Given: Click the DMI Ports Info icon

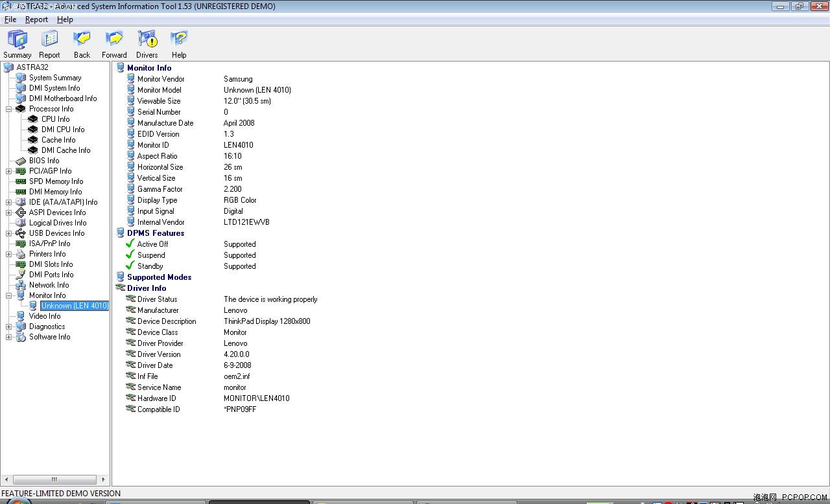Looking at the screenshot, I should pos(21,275).
